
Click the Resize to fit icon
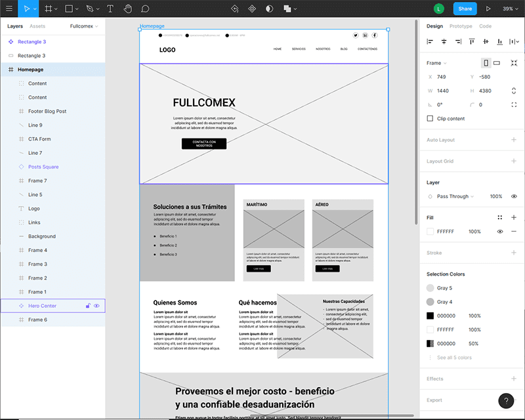pos(514,63)
